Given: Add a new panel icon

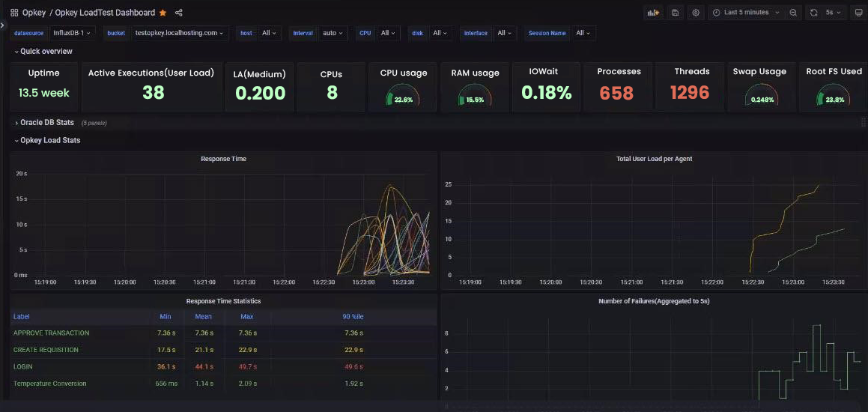Looking at the screenshot, I should coord(653,13).
